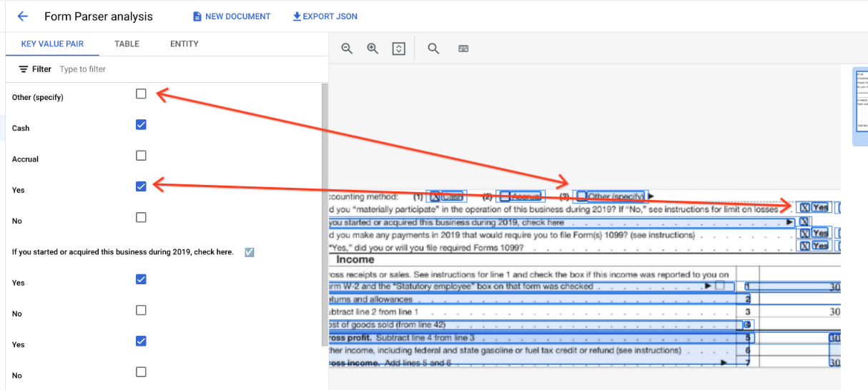Image resolution: width=868 pixels, height=390 pixels.
Task: Click the NEW DOCUMENT file icon
Action: click(x=197, y=16)
